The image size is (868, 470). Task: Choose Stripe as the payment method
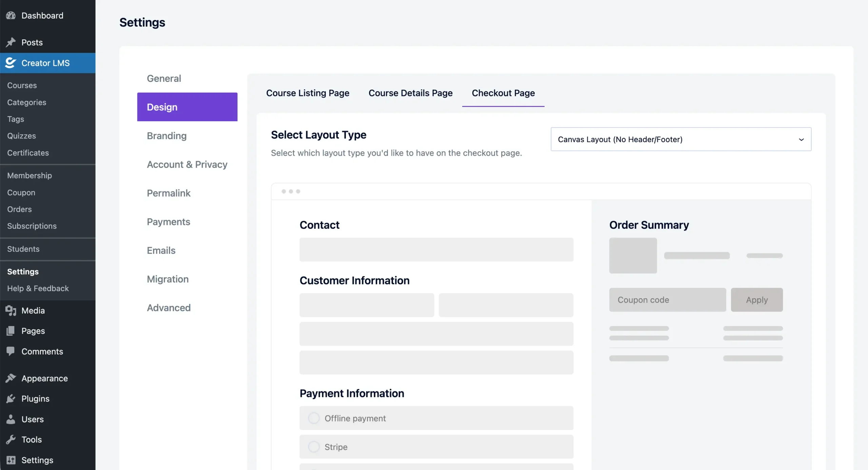[x=314, y=447]
